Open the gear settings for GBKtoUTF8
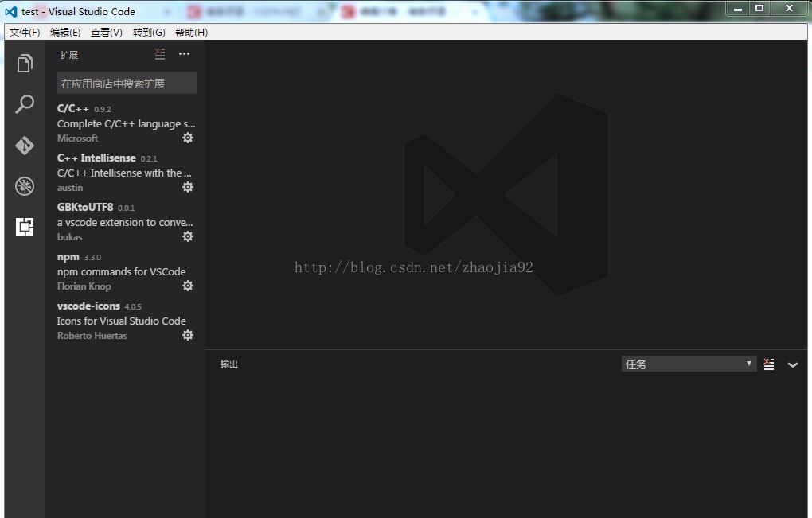 187,236
